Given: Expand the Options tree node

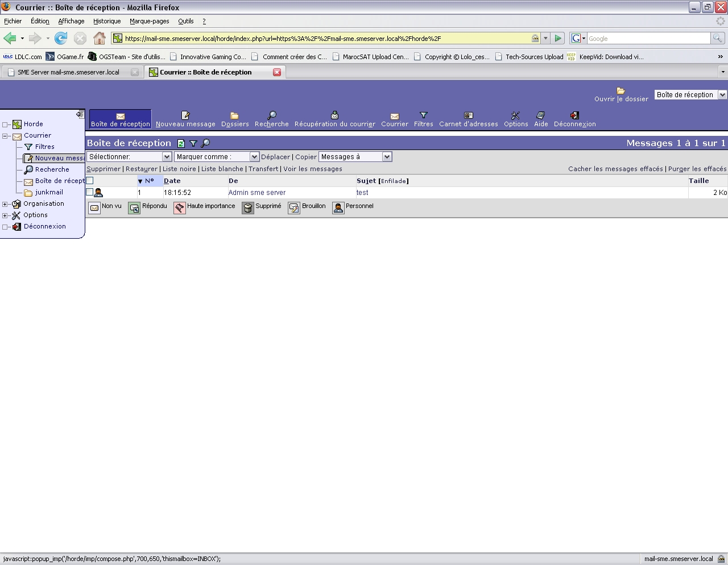Looking at the screenshot, I should (x=5, y=215).
